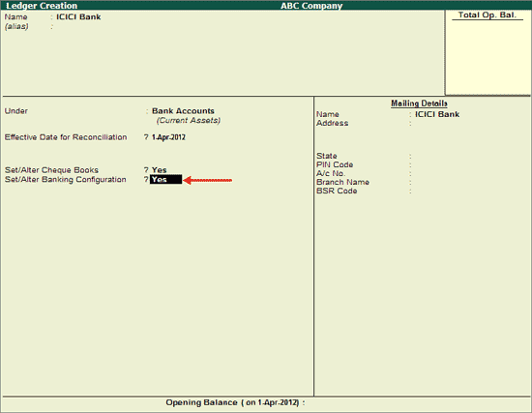Toggle highlighted Set/Alter Banking Configuration Yes
Viewport: 532px width, 413px height.
pos(166,180)
